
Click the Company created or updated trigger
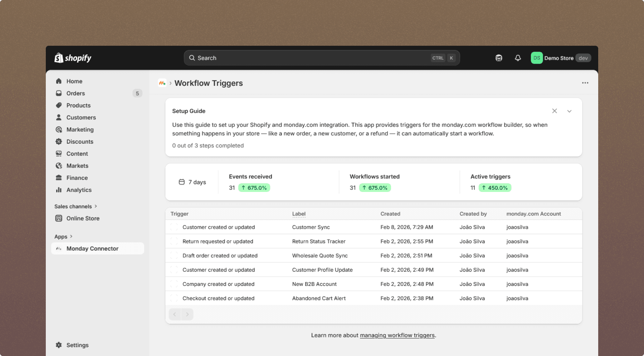[219, 284]
